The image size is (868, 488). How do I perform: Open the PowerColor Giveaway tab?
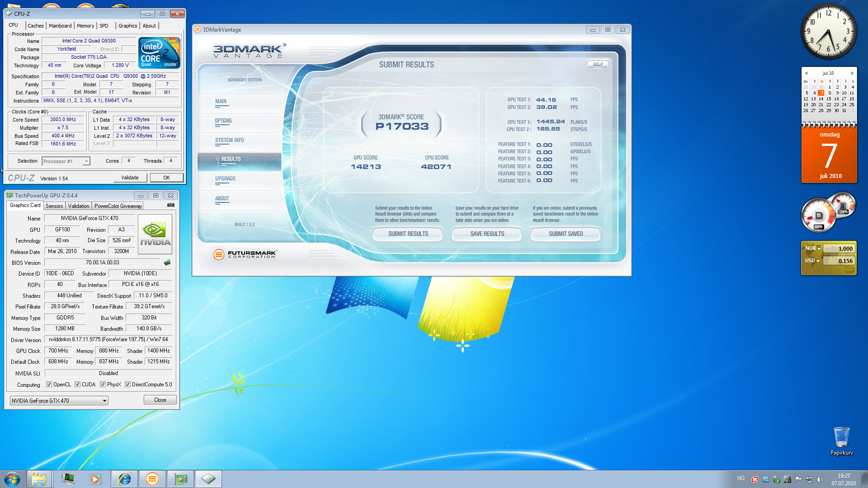pos(118,206)
